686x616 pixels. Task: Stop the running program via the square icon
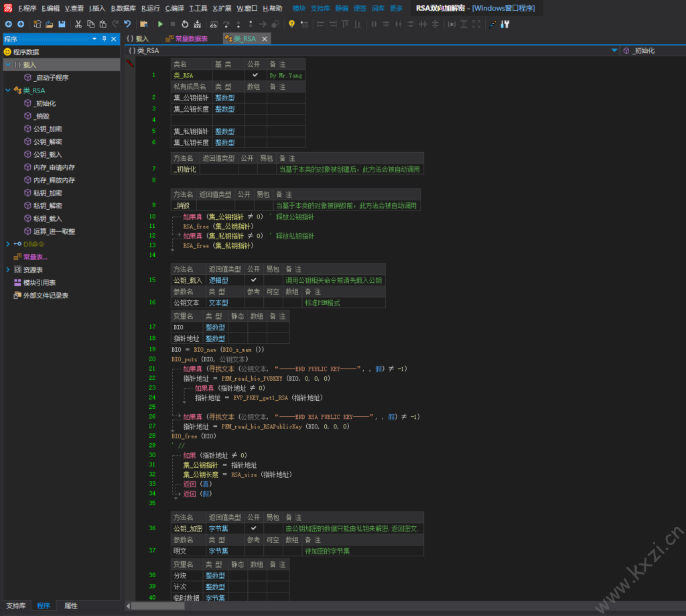tap(173, 24)
